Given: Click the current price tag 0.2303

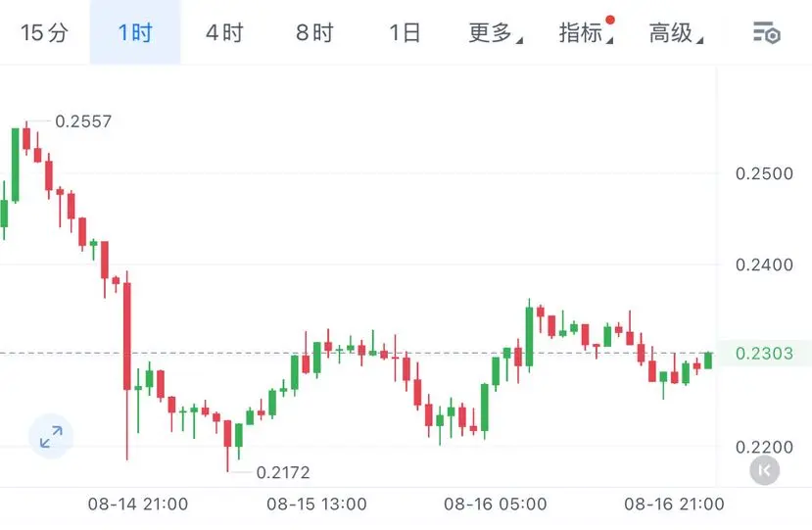Looking at the screenshot, I should click(x=764, y=354).
